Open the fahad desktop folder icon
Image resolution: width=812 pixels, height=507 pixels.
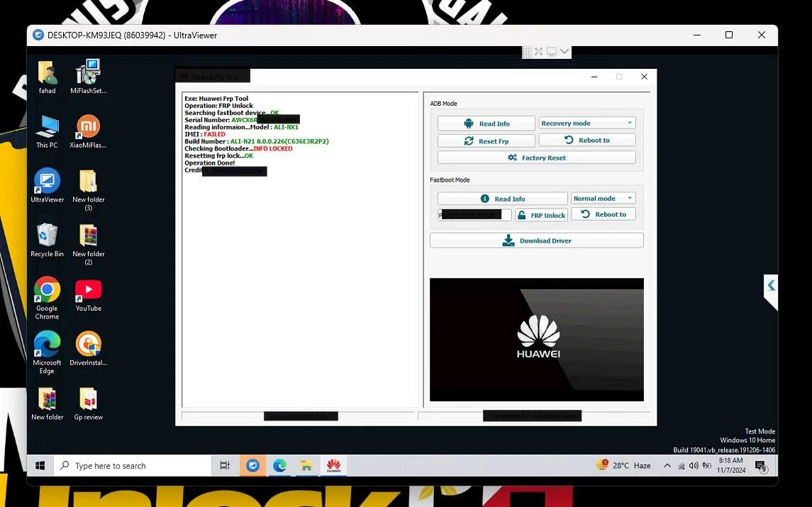click(47, 77)
